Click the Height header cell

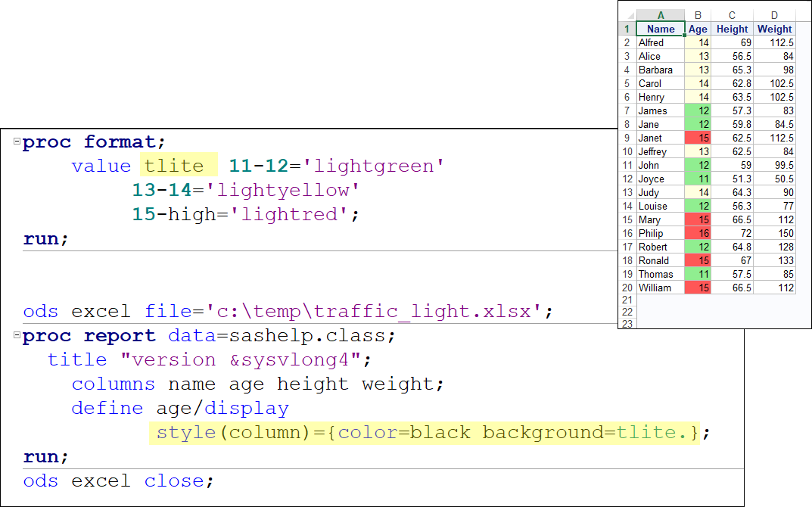point(732,29)
